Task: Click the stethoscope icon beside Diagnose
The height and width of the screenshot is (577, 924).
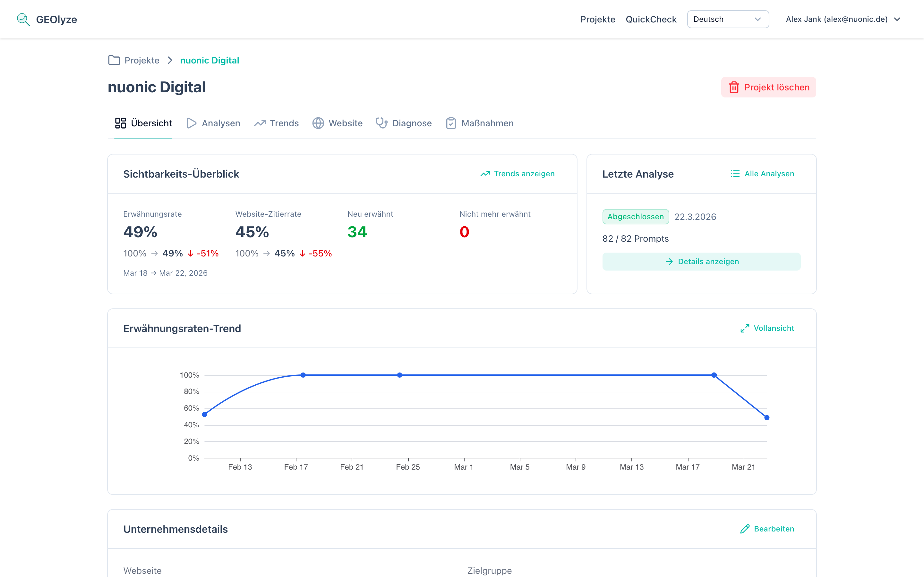Action: (x=381, y=123)
